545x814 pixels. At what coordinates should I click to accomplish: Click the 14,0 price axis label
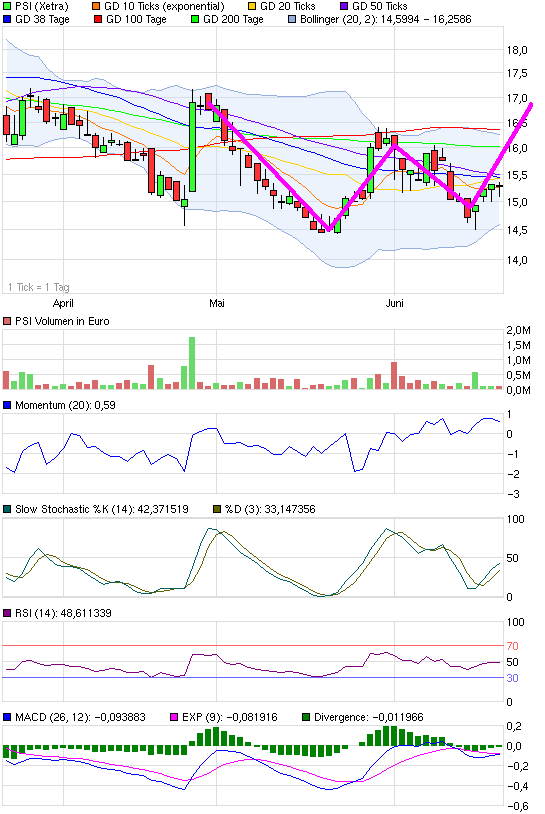click(x=517, y=260)
